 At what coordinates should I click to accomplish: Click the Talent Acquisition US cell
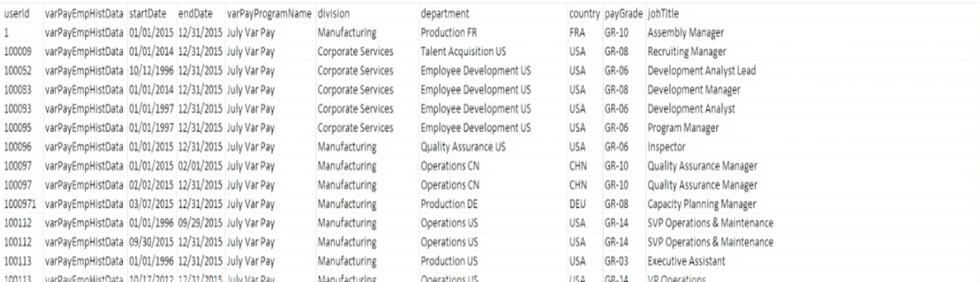coord(462,52)
